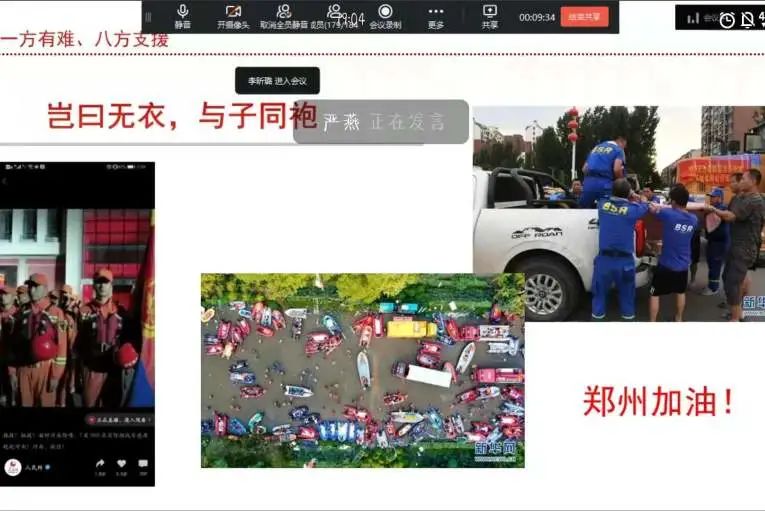Click the red end-sharing button
The height and width of the screenshot is (511, 765).
(x=584, y=17)
